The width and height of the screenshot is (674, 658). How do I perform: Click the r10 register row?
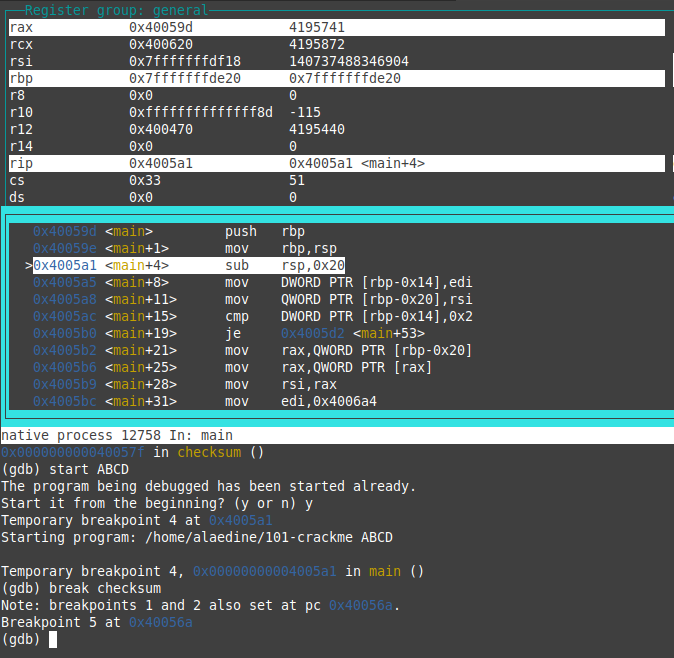[x=336, y=112]
